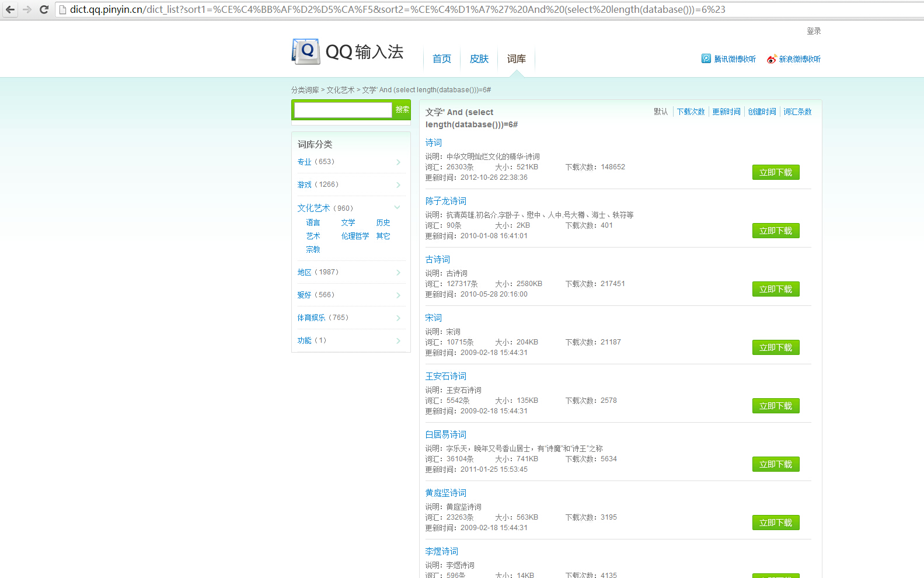Screen dimensions: 924x578
Task: Click the green 搜索 button
Action: [x=402, y=110]
